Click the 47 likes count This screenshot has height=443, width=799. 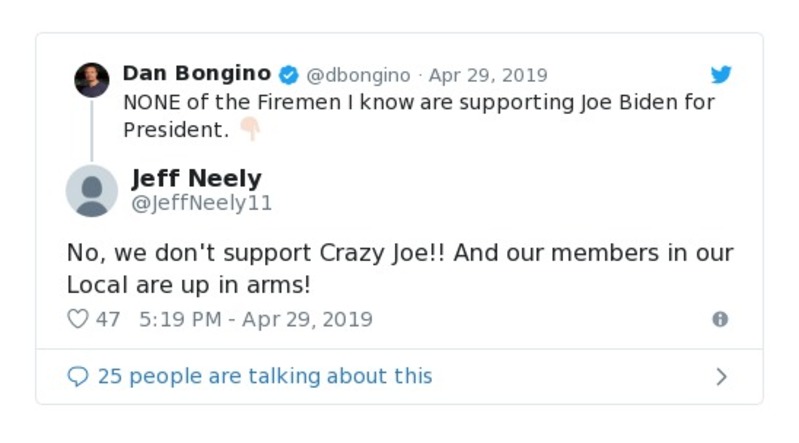coord(108,319)
